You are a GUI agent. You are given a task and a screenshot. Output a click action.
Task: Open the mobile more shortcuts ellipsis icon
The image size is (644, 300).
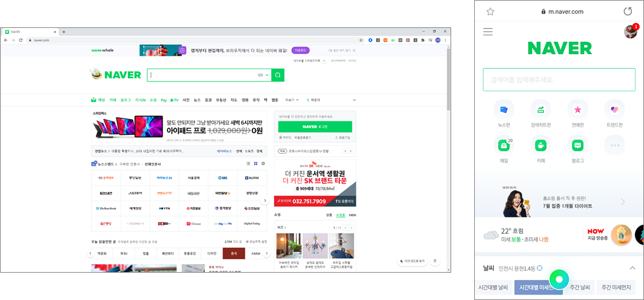click(614, 145)
